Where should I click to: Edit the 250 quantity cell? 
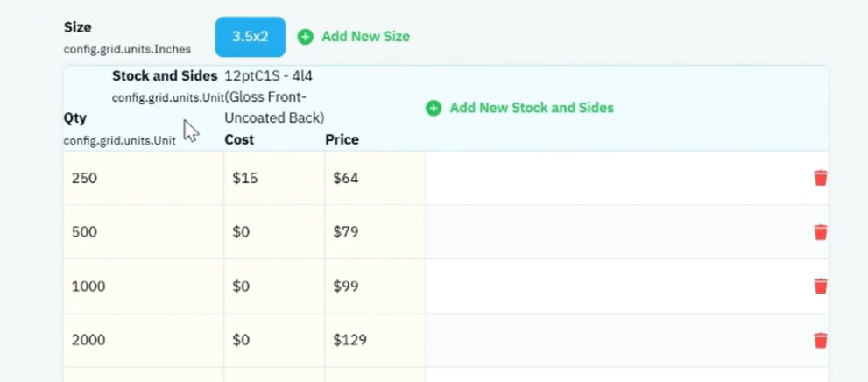pos(144,178)
